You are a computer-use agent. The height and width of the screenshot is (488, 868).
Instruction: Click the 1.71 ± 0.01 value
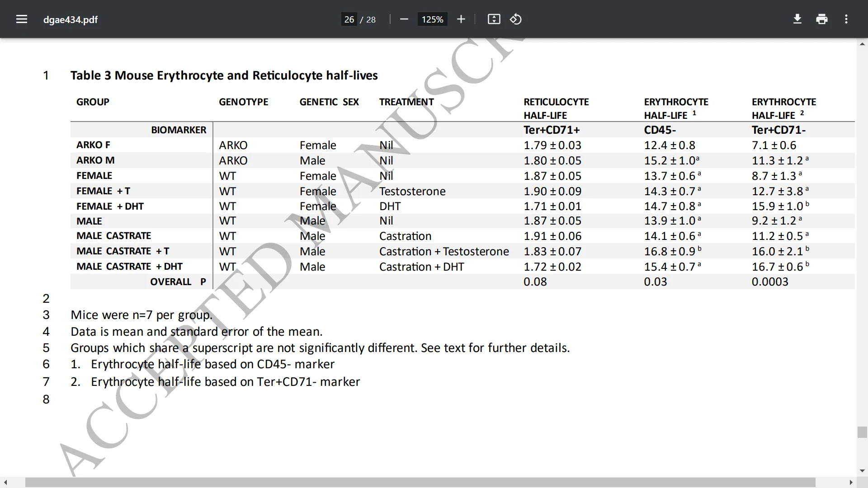pyautogui.click(x=552, y=206)
